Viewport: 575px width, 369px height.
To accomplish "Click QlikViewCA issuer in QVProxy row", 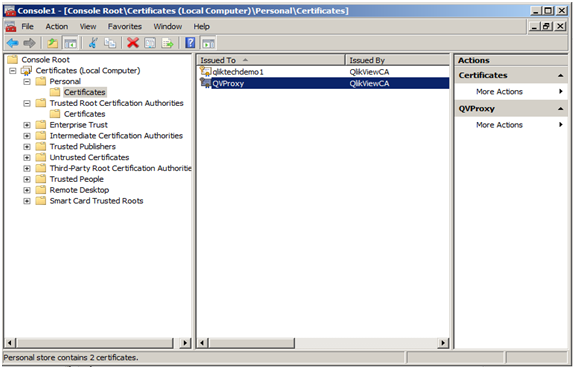I will (369, 83).
